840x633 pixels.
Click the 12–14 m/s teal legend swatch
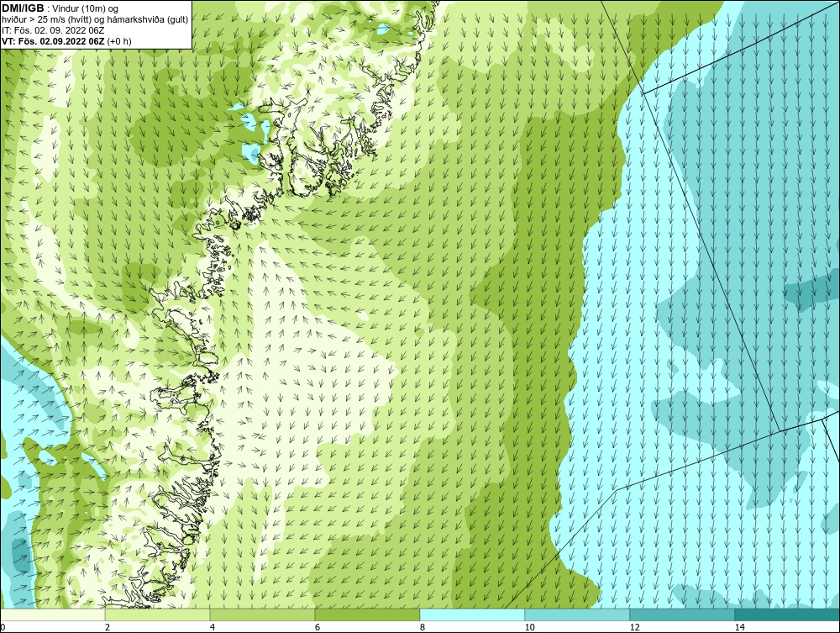click(x=682, y=615)
